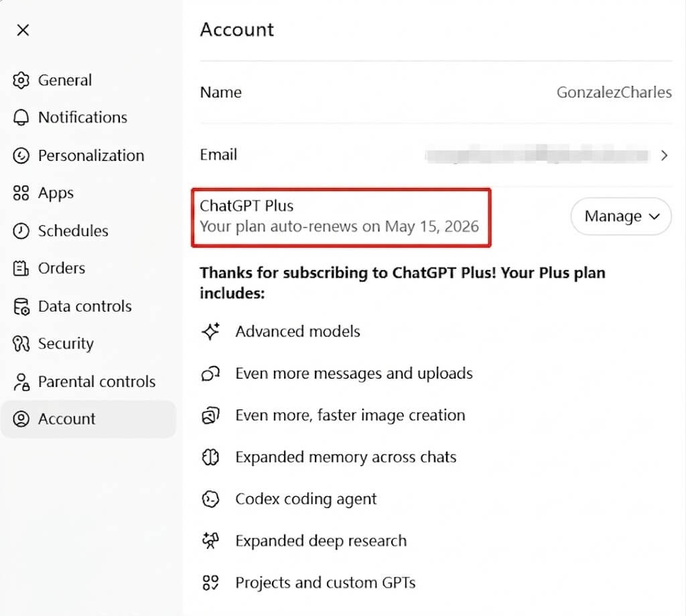
Task: Expand the Manage plan dropdown
Action: [620, 217]
